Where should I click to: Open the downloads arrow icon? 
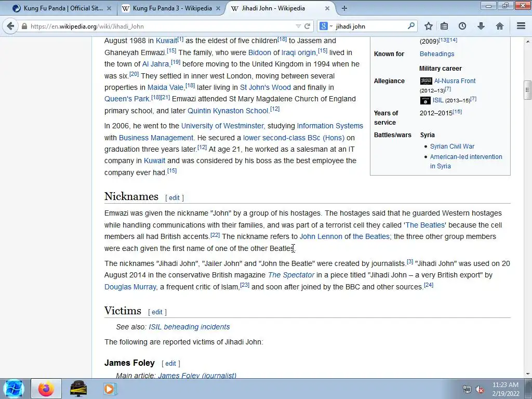481,26
